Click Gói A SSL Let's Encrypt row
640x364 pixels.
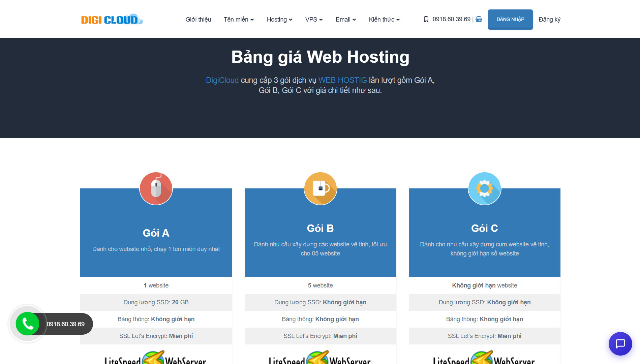point(156,336)
